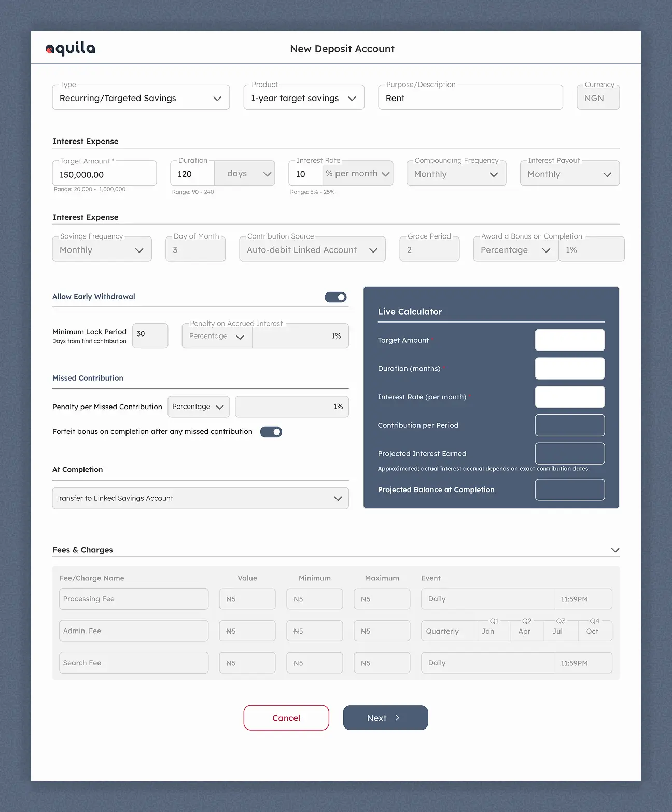
Task: Toggle forfeit bonus after missed contribution
Action: click(x=271, y=432)
